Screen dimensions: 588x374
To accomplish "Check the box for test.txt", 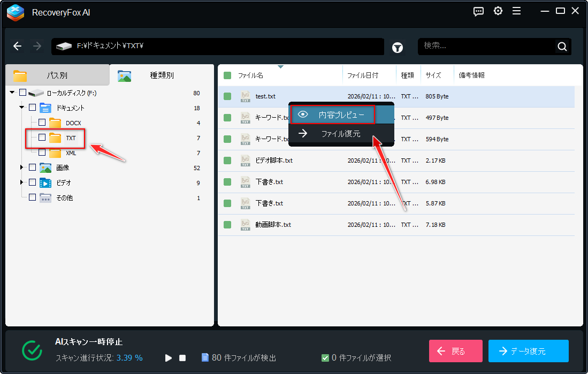I will (x=227, y=96).
